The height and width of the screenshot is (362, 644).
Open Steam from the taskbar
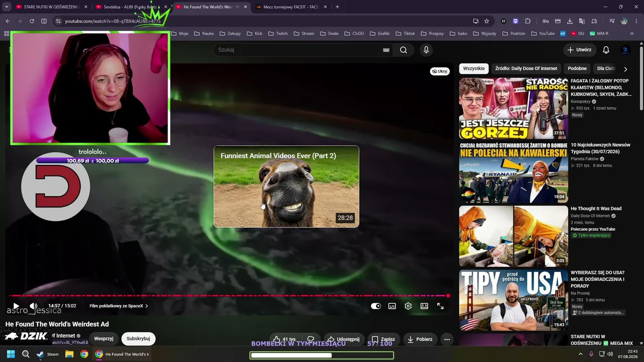pyautogui.click(x=47, y=354)
